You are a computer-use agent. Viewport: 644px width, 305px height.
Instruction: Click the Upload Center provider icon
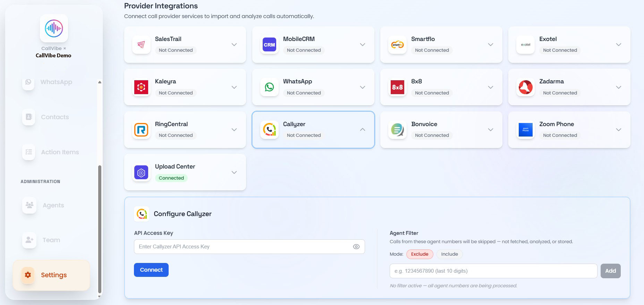click(x=141, y=172)
